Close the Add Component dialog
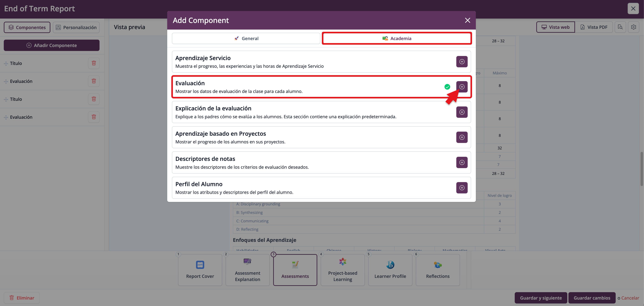644x306 pixels. [x=467, y=20]
